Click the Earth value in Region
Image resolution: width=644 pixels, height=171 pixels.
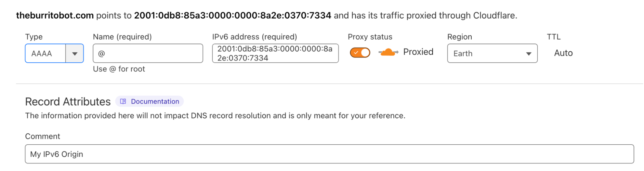coord(463,54)
